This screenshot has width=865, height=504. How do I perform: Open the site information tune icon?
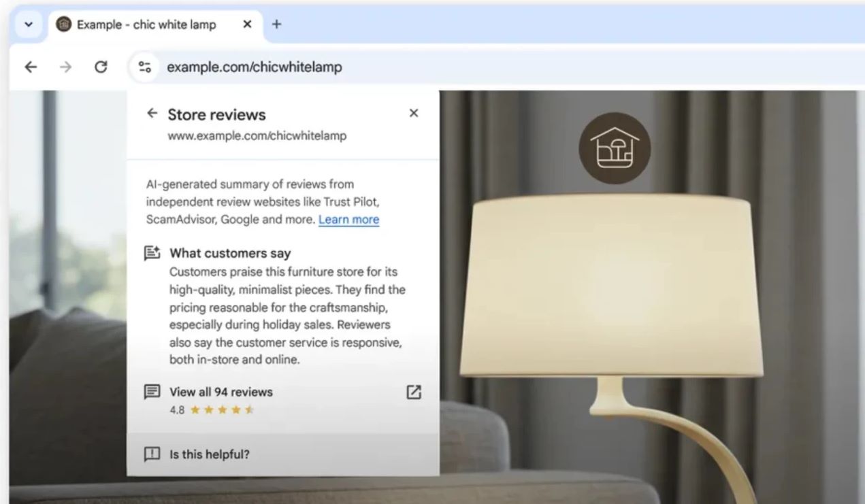tap(144, 67)
